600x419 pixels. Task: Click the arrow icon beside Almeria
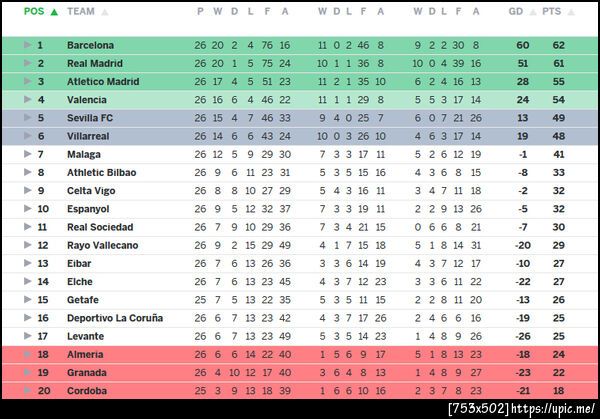(x=27, y=354)
